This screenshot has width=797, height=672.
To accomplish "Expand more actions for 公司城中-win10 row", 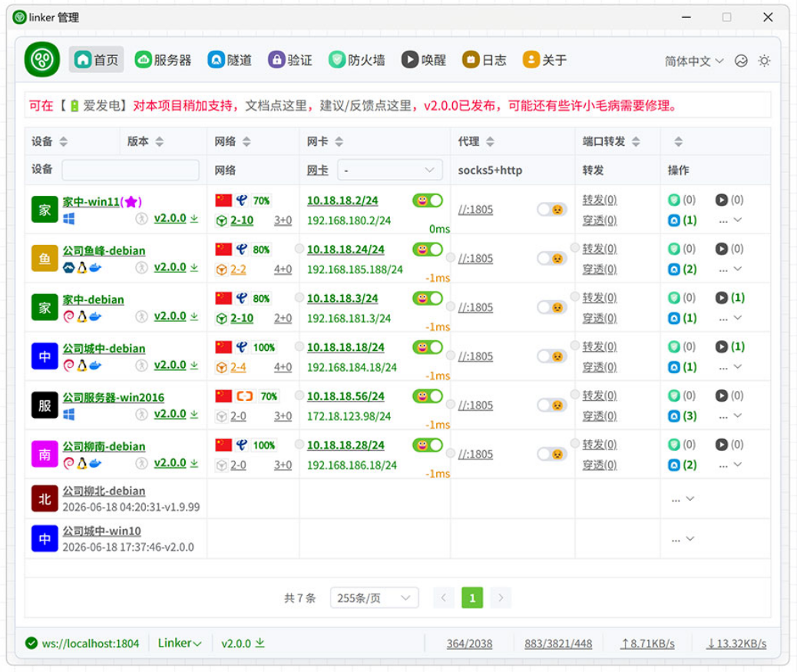I will pyautogui.click(x=683, y=539).
